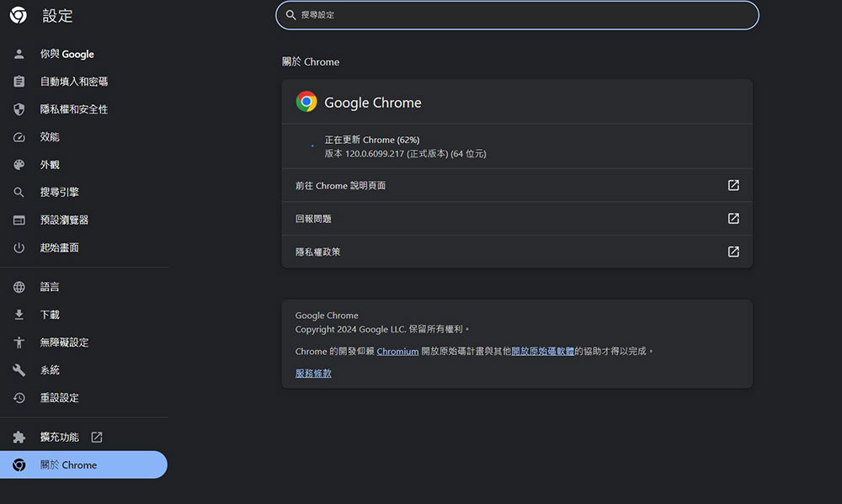The image size is (842, 504).
Task: Select 起始畫面 in the sidebar
Action: pyautogui.click(x=59, y=247)
